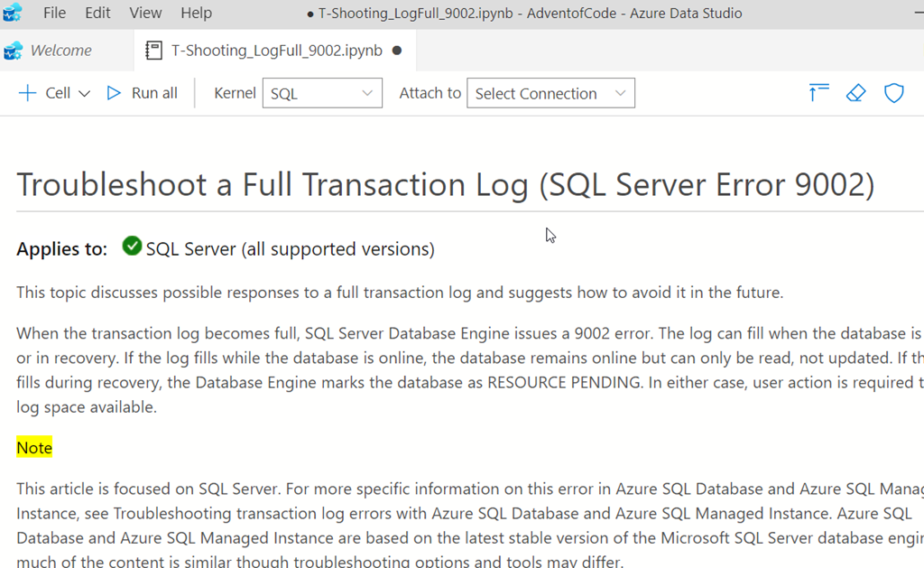Click the Clear Results eraser icon
The height and width of the screenshot is (568, 924).
click(855, 92)
